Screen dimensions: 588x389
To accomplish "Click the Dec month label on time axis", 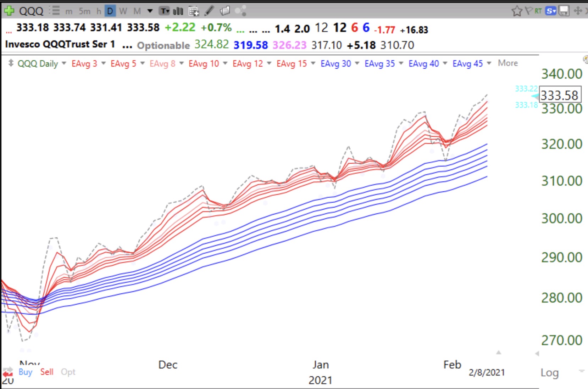I will [x=168, y=365].
